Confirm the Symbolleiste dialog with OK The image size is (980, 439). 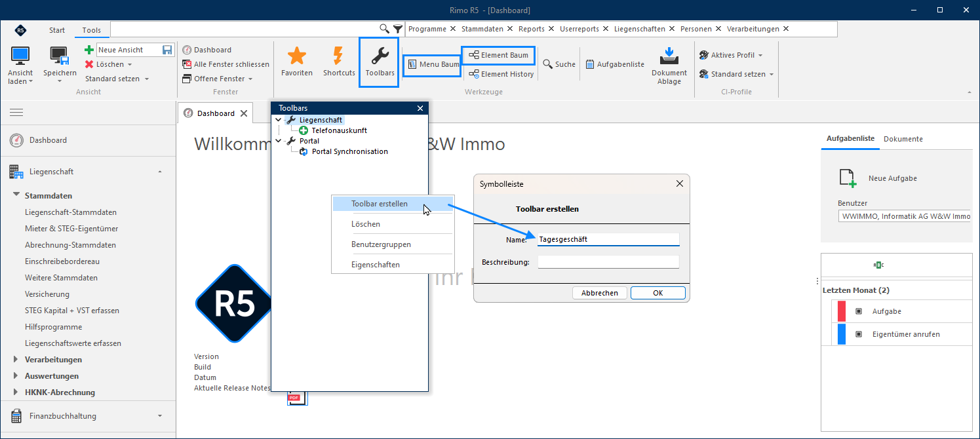tap(658, 293)
